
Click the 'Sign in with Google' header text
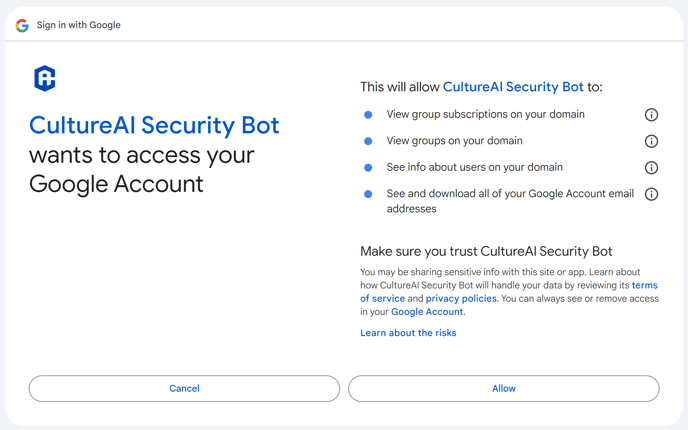[79, 25]
